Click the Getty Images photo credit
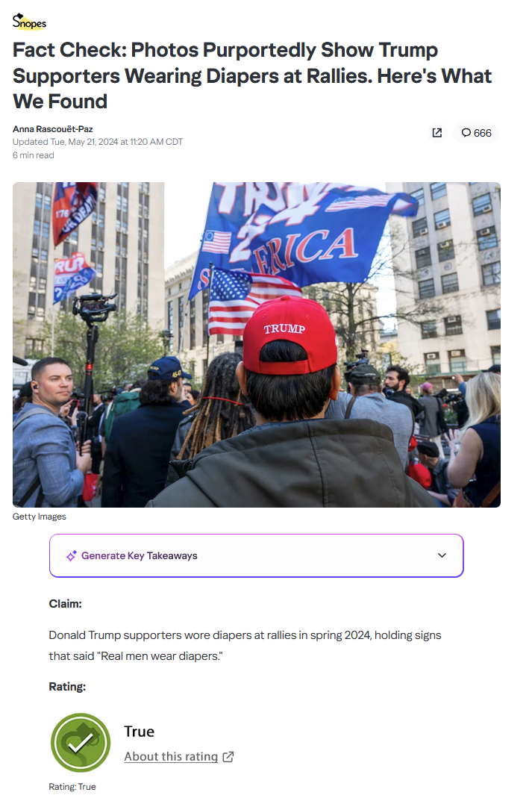Viewport: 532px width, 804px height. point(40,517)
